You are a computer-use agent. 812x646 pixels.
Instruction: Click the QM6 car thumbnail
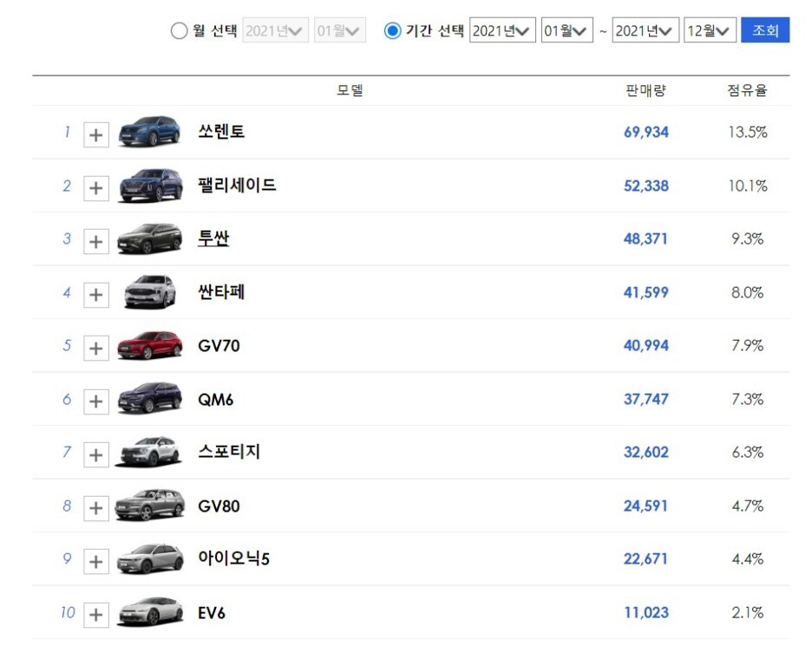coord(150,398)
